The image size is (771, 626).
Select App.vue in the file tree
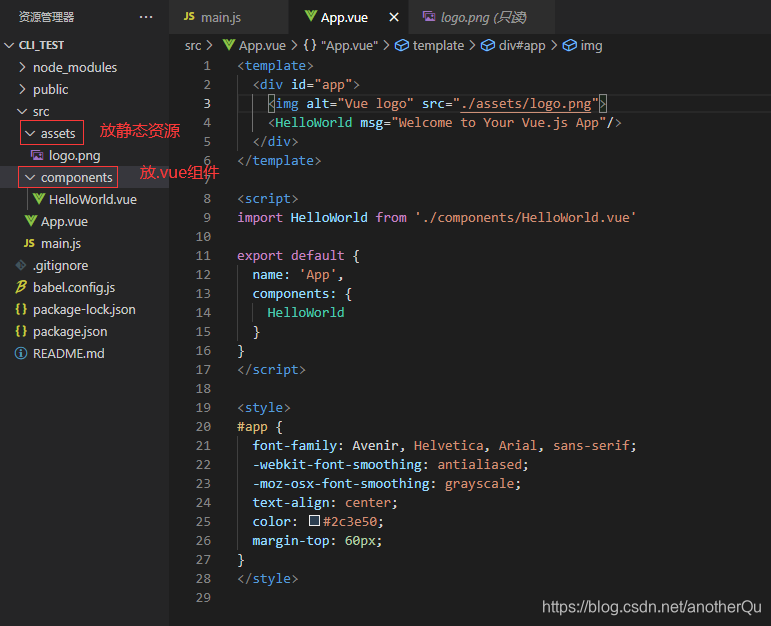(64, 222)
